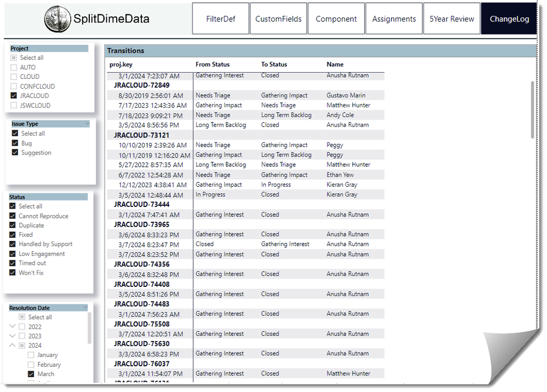
Task: Check the 2023 resolution year
Action: [22, 336]
